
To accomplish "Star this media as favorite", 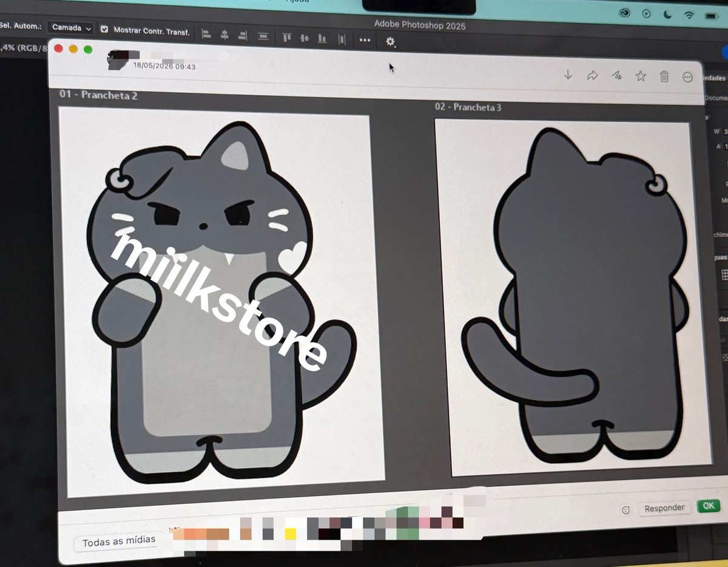I will pyautogui.click(x=640, y=76).
